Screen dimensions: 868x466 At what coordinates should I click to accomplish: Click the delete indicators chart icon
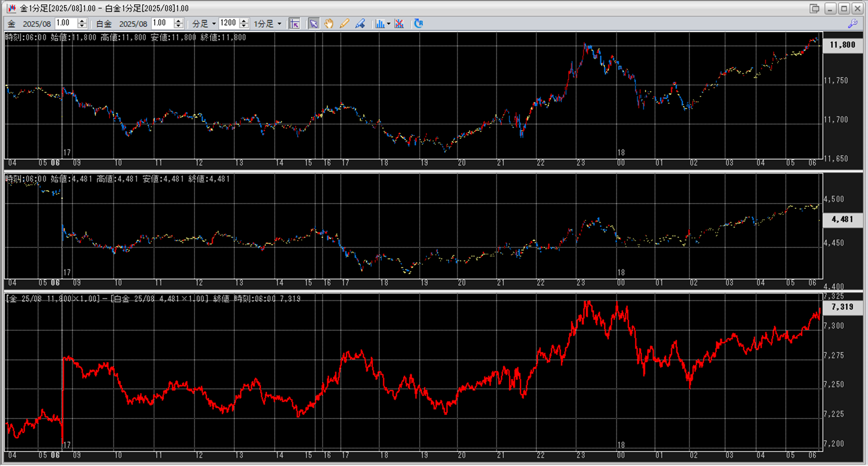click(x=399, y=24)
